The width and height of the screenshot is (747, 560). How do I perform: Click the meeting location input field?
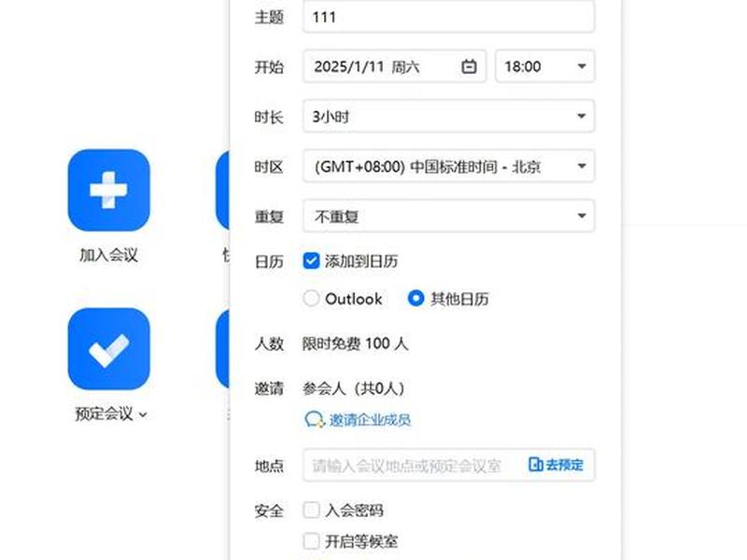click(448, 465)
